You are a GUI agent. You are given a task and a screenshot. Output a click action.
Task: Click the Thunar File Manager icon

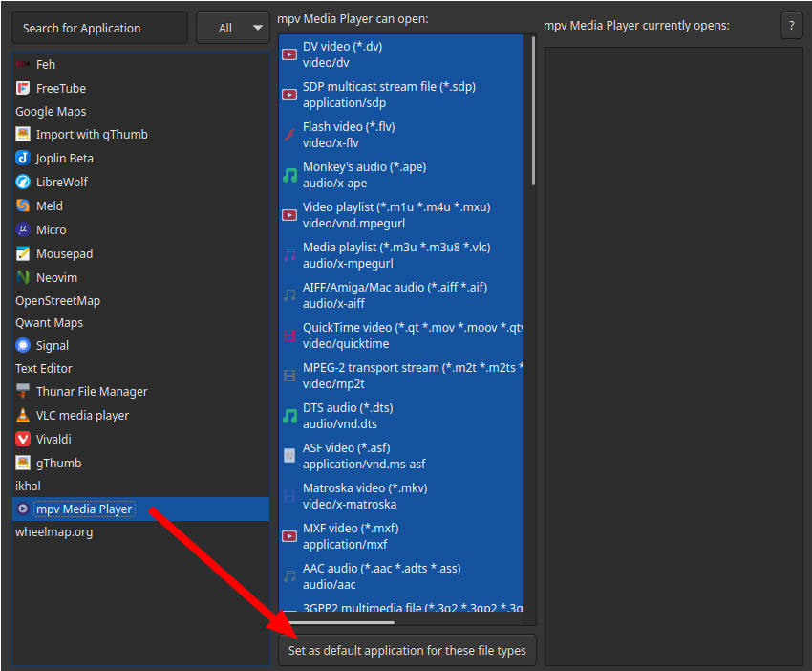pyautogui.click(x=21, y=391)
